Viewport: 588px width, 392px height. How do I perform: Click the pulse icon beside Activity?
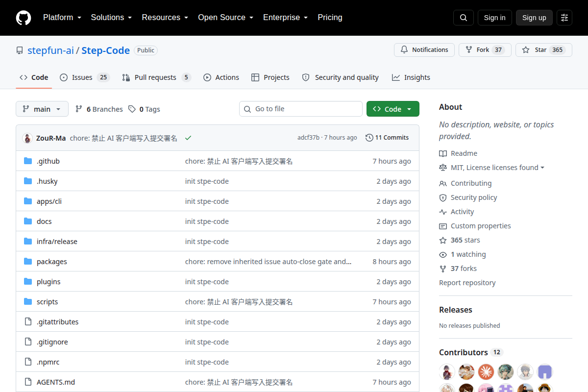(443, 212)
